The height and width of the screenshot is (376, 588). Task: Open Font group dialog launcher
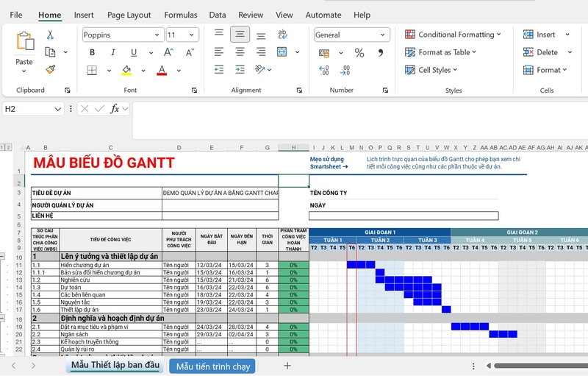click(x=194, y=91)
